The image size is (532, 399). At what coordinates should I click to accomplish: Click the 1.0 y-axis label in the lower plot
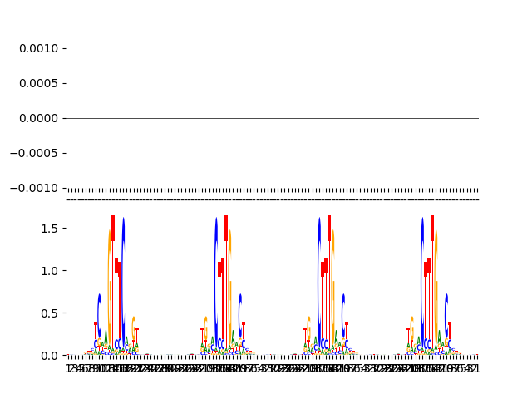[x=49, y=271]
